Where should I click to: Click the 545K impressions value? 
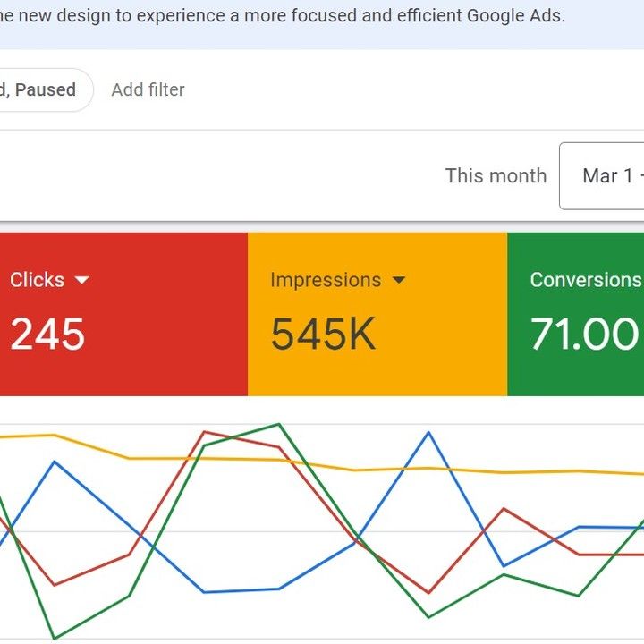(323, 335)
